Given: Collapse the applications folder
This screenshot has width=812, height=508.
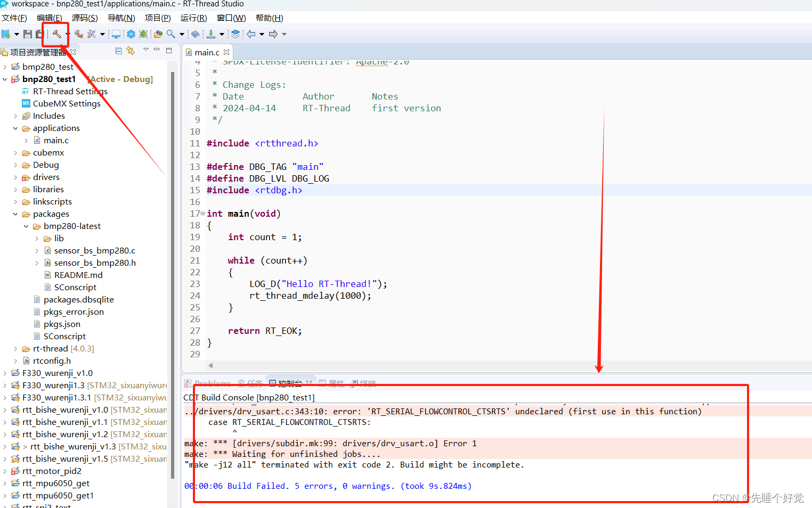Looking at the screenshot, I should coord(15,128).
